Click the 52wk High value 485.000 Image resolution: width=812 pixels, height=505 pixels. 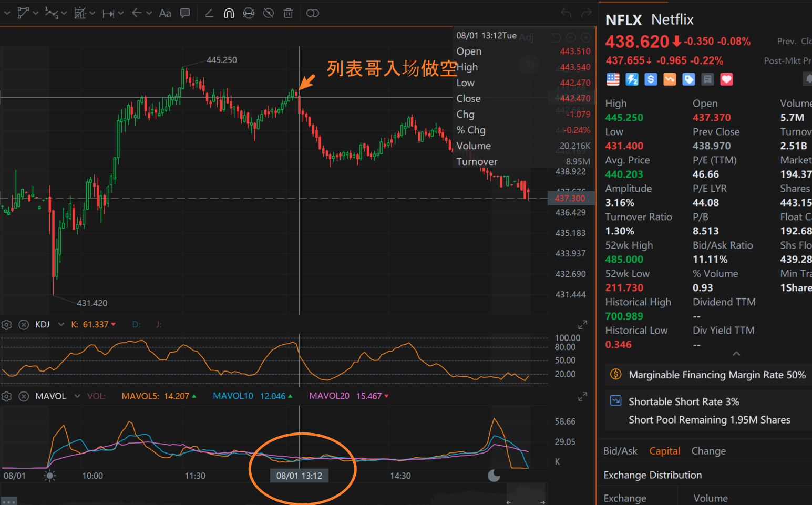[x=624, y=260]
